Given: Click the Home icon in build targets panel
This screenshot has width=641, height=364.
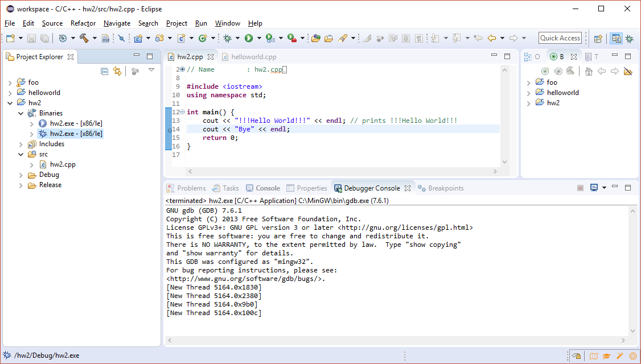Looking at the screenshot, I should [589, 71].
